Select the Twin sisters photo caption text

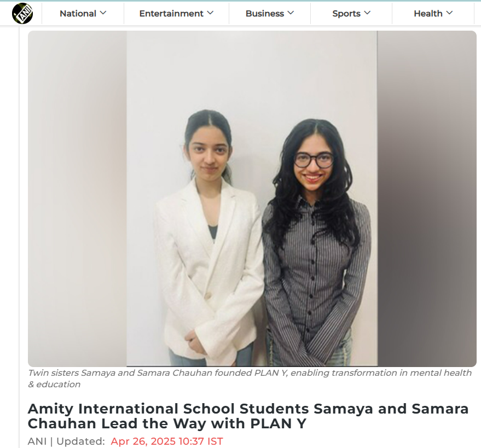point(250,379)
